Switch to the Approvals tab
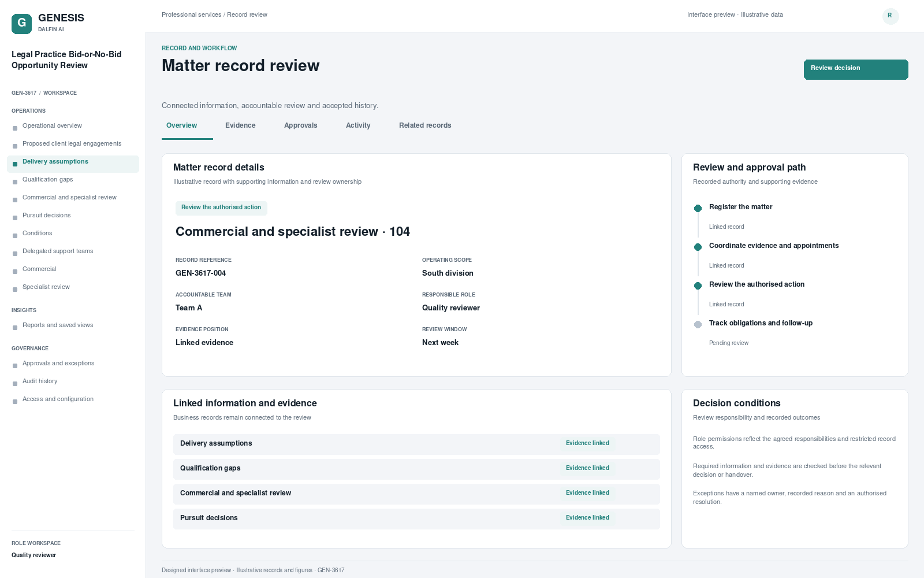 pyautogui.click(x=300, y=125)
